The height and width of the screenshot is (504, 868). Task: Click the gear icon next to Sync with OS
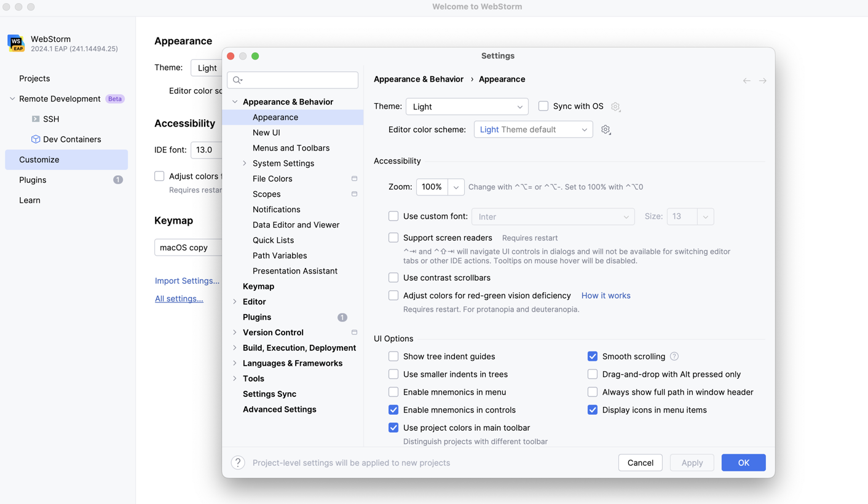[615, 106]
